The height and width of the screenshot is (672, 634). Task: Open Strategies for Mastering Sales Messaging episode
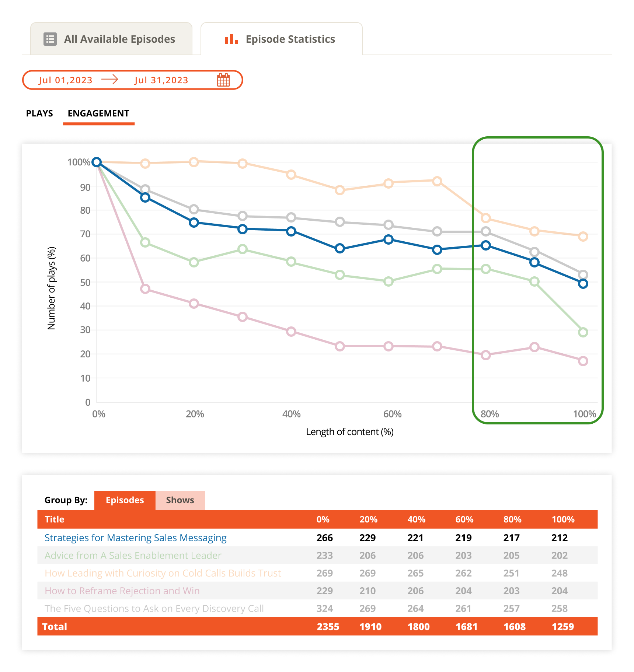pos(135,538)
